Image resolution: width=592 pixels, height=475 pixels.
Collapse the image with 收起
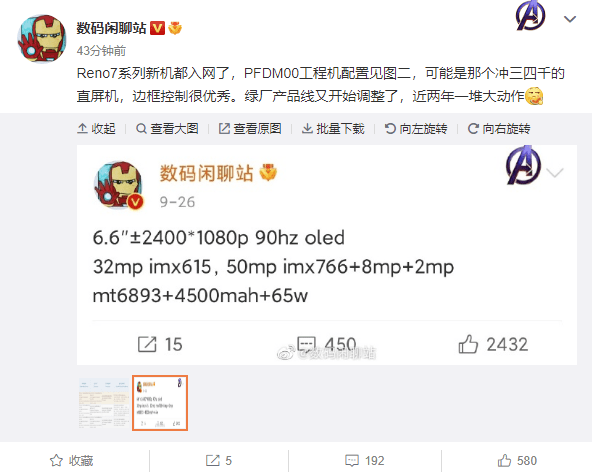pos(96,129)
